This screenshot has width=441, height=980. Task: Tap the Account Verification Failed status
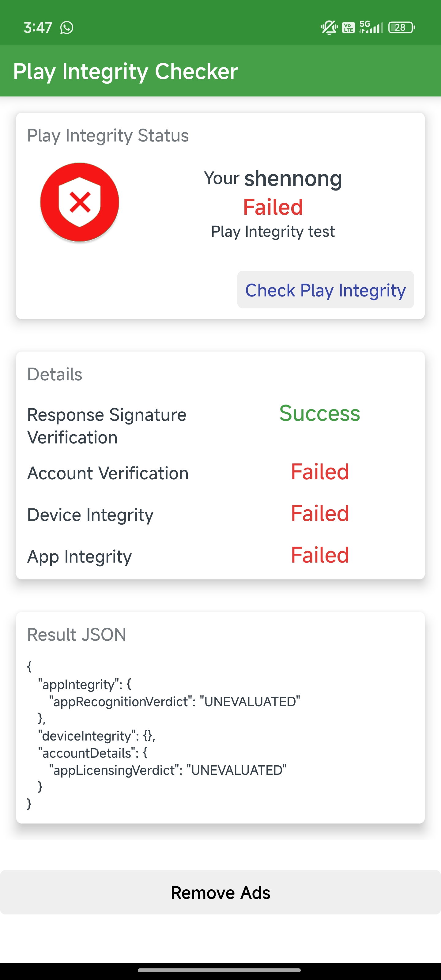coord(320,472)
